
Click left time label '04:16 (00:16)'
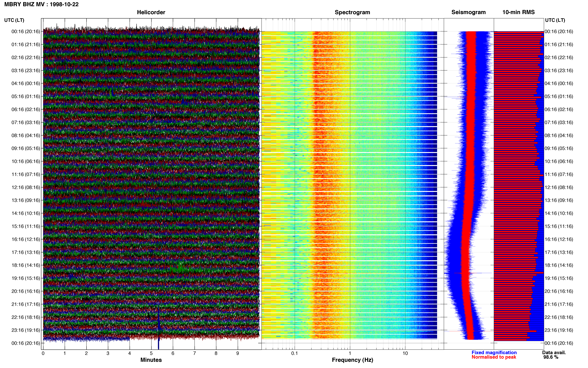[x=26, y=83]
